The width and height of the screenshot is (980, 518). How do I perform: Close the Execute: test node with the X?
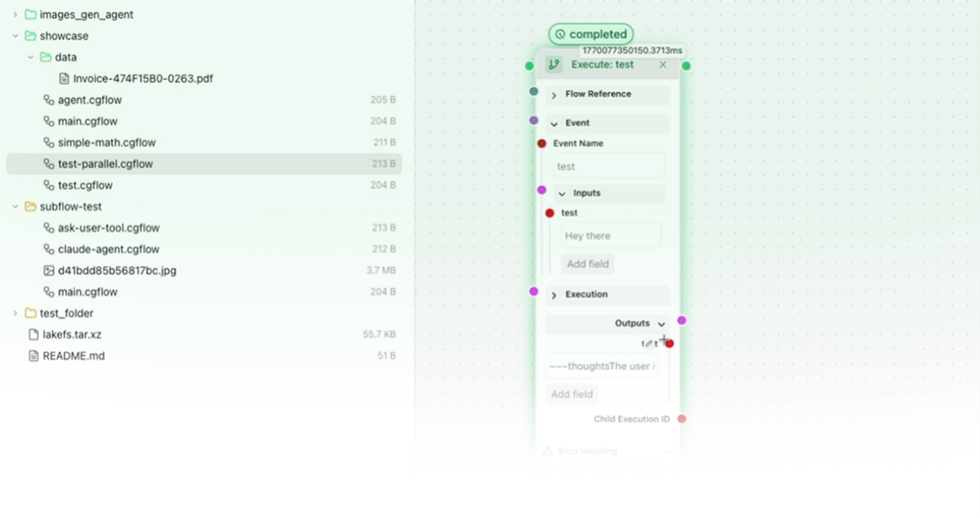pyautogui.click(x=662, y=65)
